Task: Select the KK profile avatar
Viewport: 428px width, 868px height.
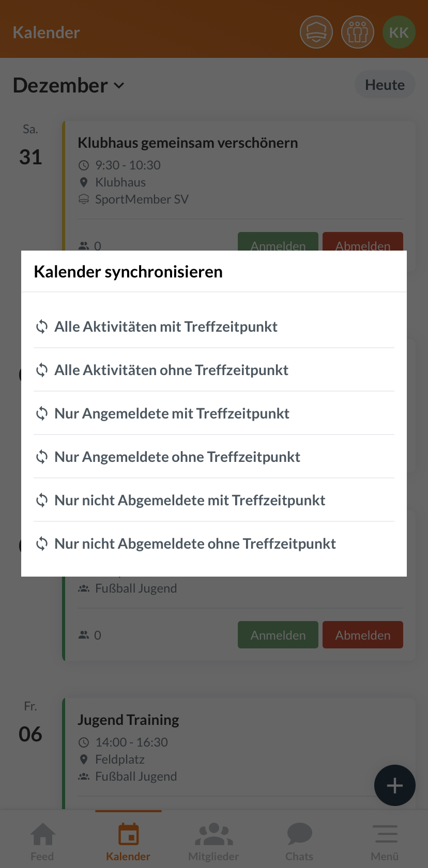Action: point(399,32)
